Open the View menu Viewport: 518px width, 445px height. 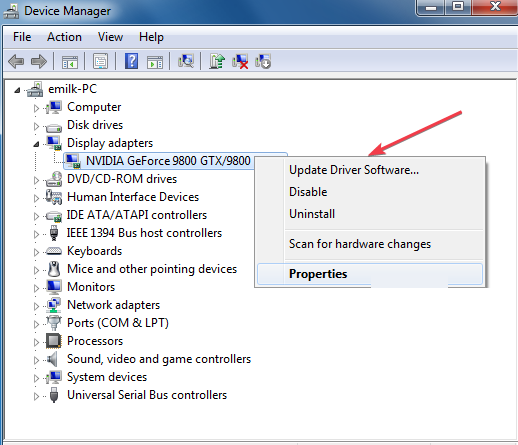pos(110,37)
